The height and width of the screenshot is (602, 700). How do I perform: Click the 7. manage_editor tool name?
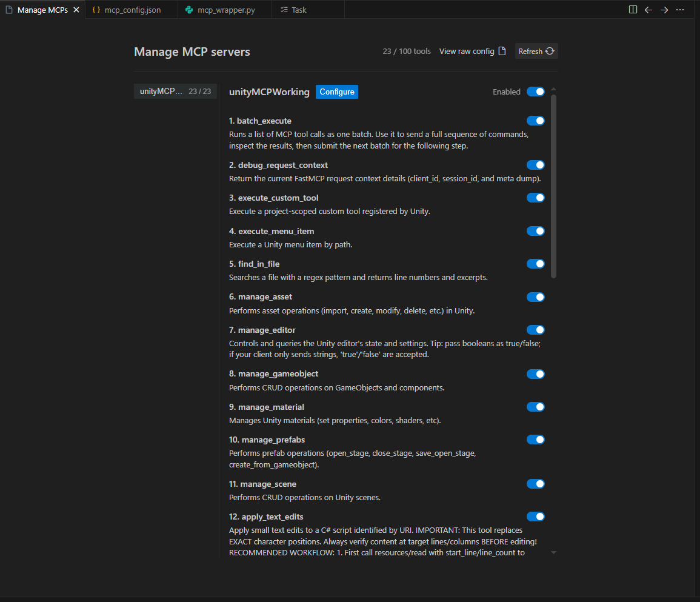tap(262, 330)
